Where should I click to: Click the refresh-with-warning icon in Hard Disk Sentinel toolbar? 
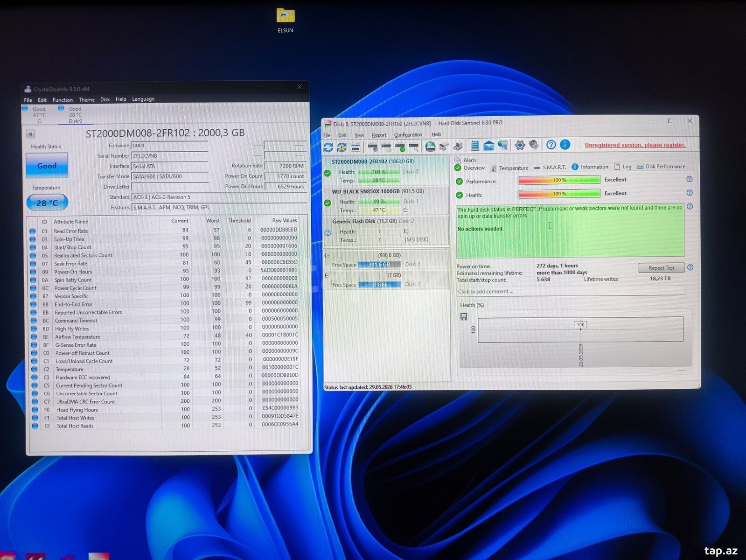342,147
